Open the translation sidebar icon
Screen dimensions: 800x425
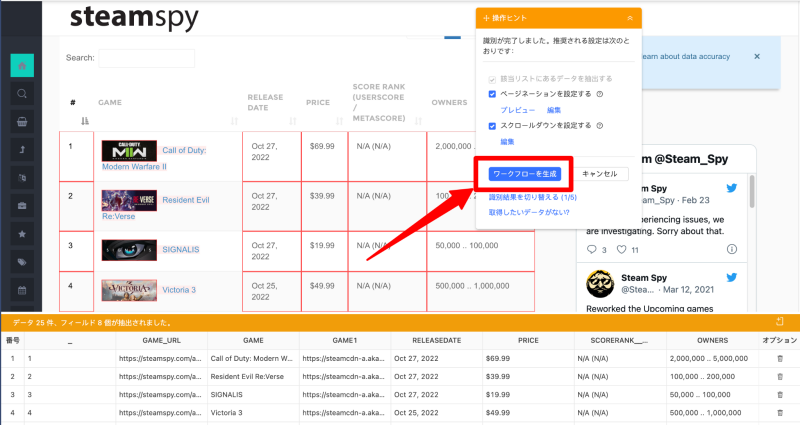pyautogui.click(x=22, y=178)
